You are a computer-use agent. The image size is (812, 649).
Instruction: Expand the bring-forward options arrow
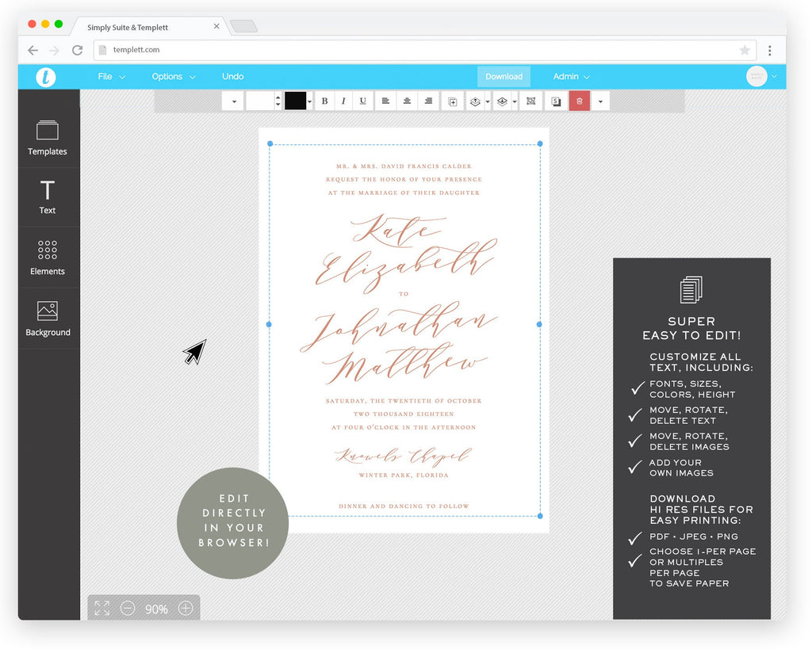488,101
